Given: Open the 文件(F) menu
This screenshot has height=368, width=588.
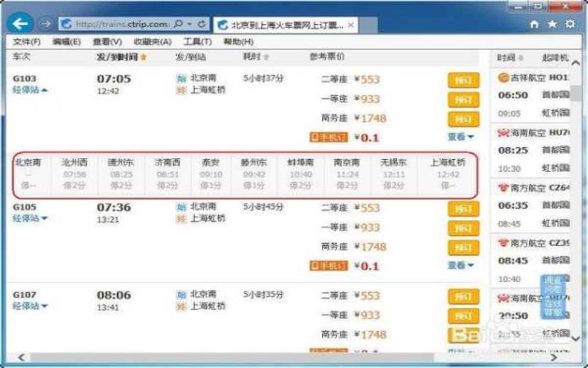Looking at the screenshot, I should (x=26, y=42).
